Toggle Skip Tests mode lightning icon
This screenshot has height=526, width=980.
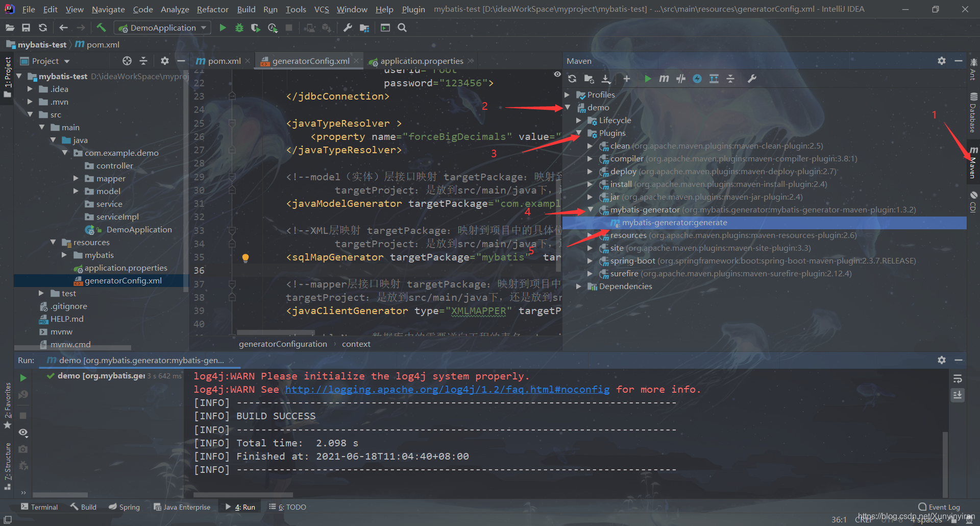point(697,79)
